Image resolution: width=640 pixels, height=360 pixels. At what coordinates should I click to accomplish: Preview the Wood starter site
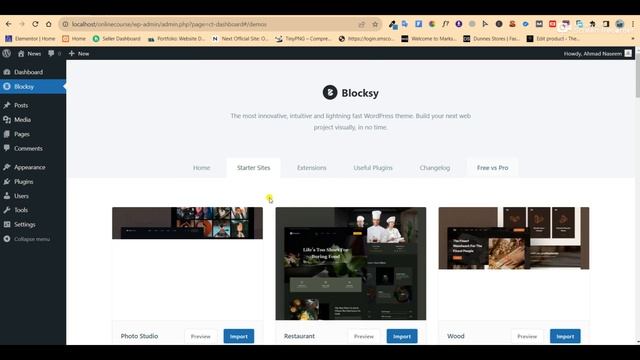(x=527, y=336)
